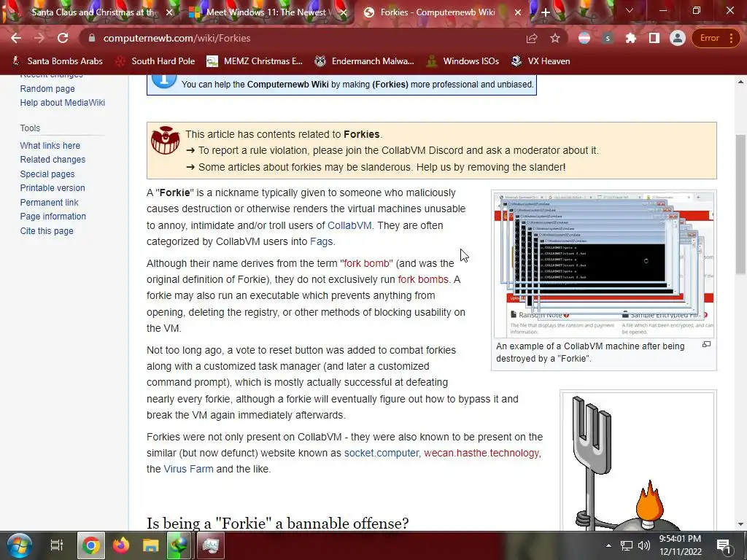Screen dimensions: 747x560
Task: Open Page information link
Action: [x=53, y=216]
